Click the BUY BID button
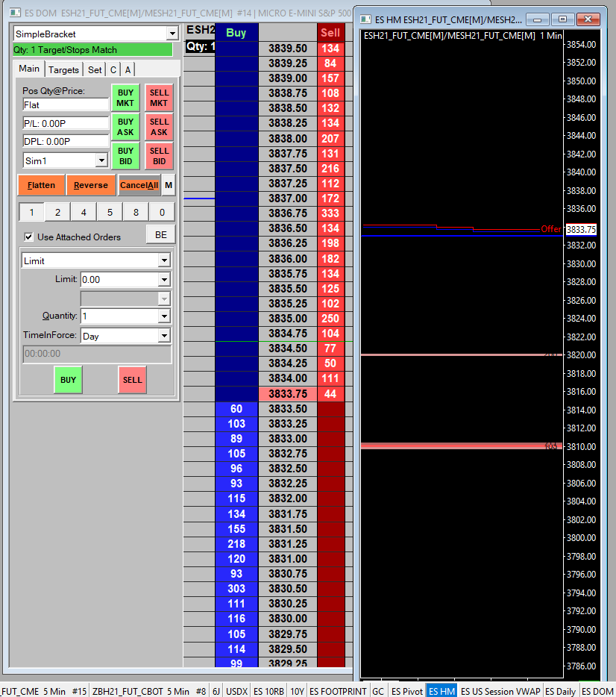The image size is (616, 697). (x=125, y=156)
